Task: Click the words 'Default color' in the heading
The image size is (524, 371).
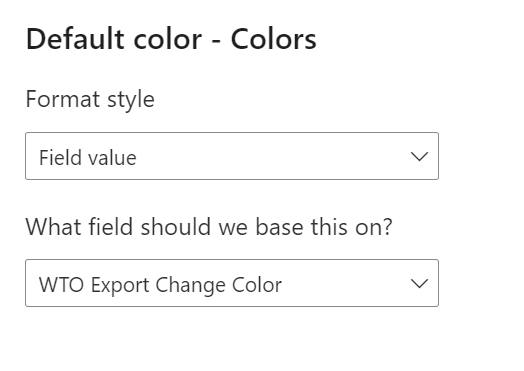Action: (x=114, y=39)
